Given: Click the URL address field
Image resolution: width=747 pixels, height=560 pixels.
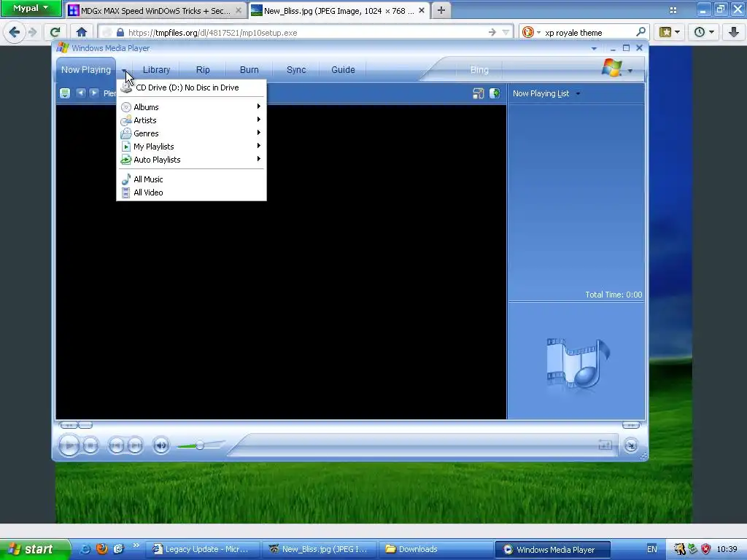Looking at the screenshot, I should coord(305,32).
